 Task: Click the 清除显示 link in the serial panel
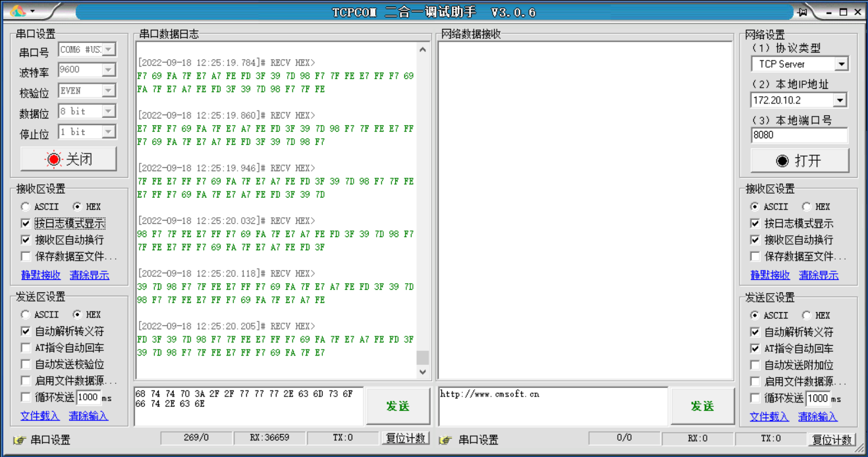(x=90, y=275)
